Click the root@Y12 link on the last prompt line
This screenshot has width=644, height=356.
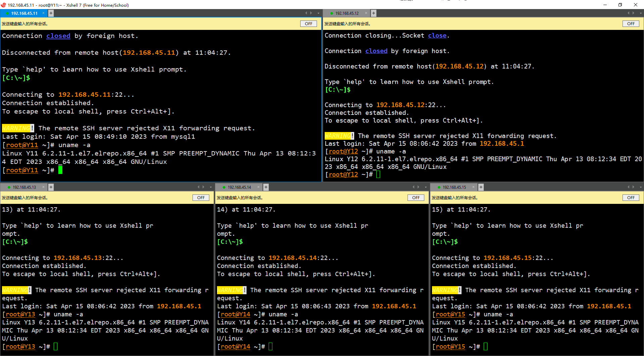tap(343, 175)
